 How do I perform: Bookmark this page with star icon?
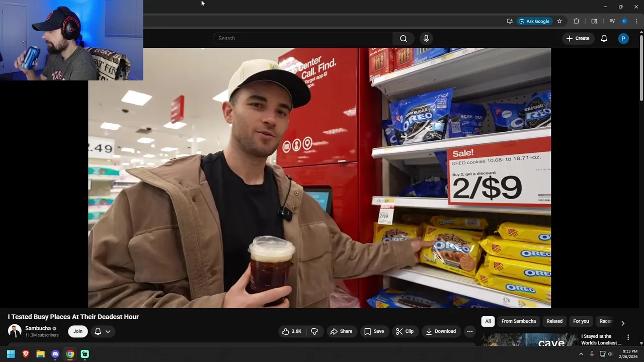click(x=559, y=21)
